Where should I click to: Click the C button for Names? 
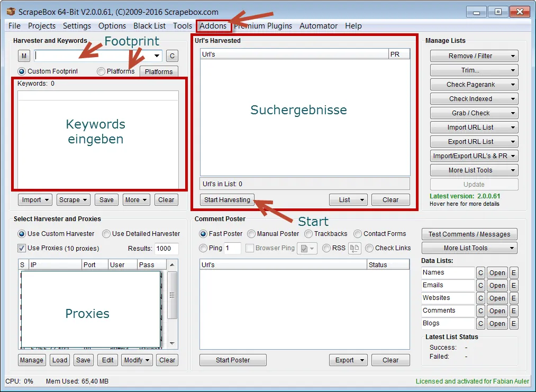(480, 273)
